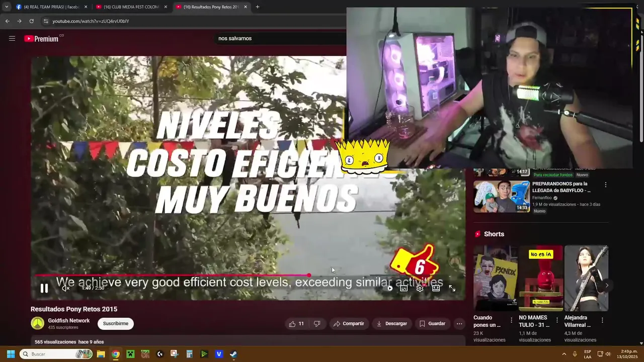This screenshot has height=362, width=644.
Task: Open options for the "Cuando pones un" Short
Action: tap(512, 320)
